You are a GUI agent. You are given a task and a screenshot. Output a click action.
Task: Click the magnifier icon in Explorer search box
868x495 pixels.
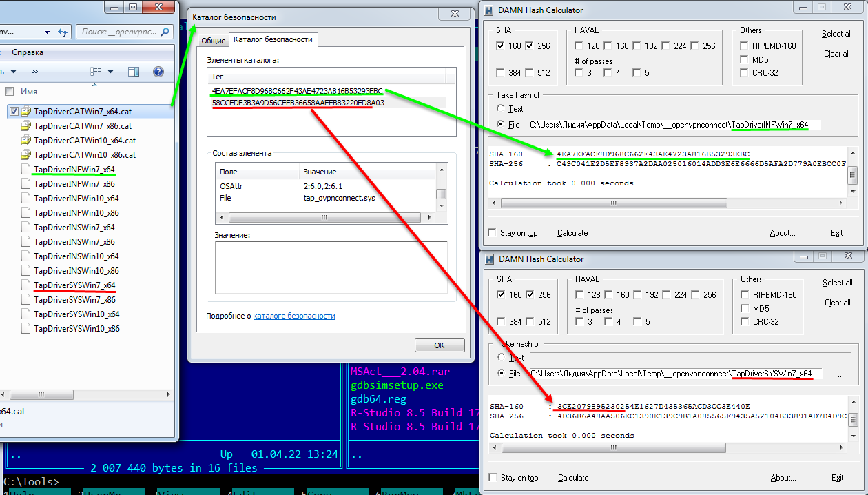tap(165, 32)
